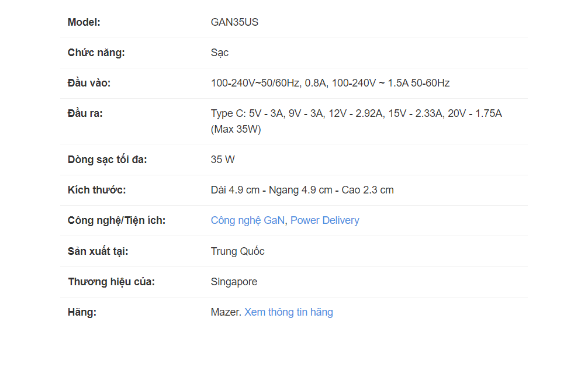Open the Power Delivery link
Screen dimensions: 588x370
[324, 220]
